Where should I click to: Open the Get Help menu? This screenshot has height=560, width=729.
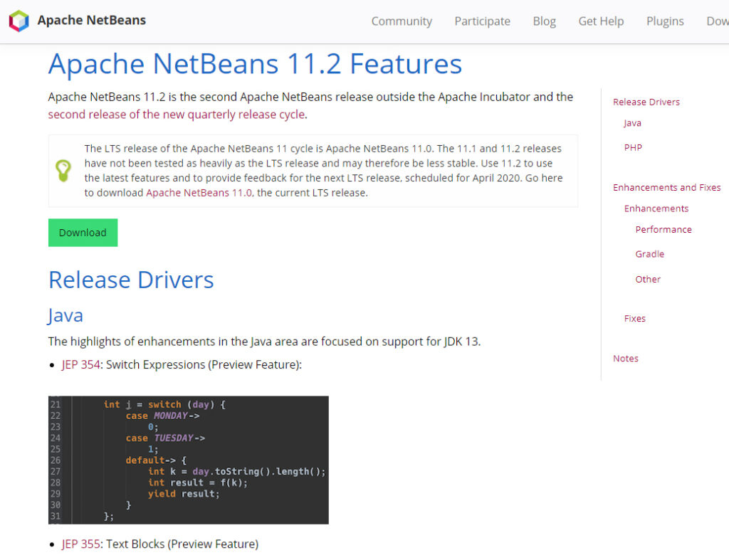pyautogui.click(x=601, y=21)
